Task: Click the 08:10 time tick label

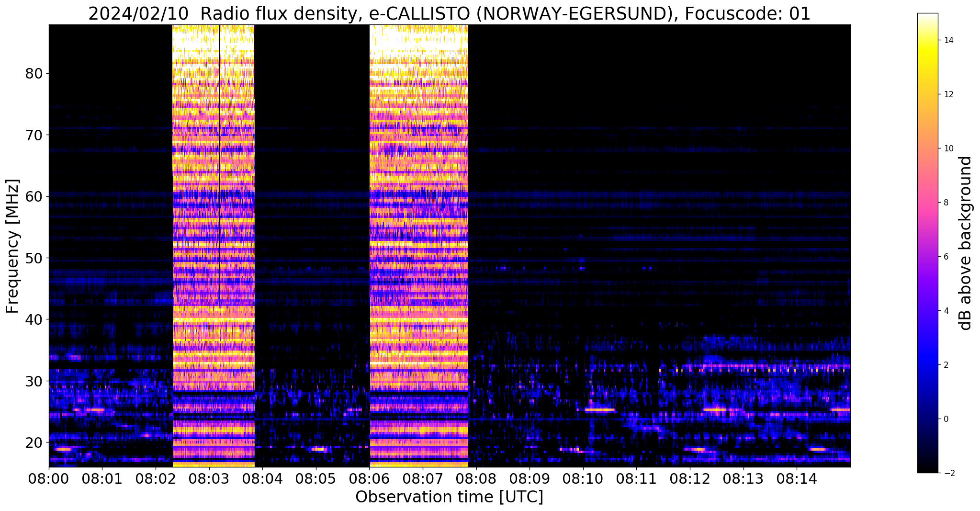Action: (583, 478)
